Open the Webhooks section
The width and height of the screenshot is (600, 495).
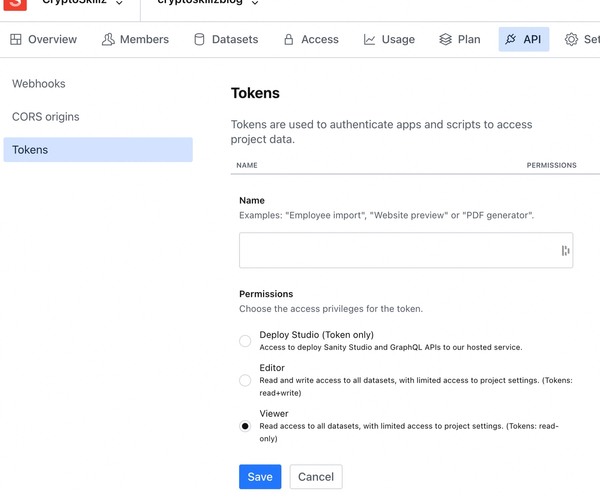pos(39,84)
